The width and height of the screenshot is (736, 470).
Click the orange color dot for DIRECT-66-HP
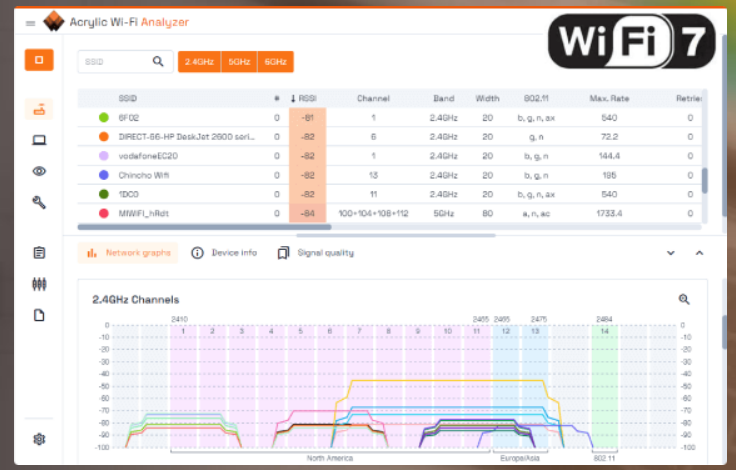point(104,137)
